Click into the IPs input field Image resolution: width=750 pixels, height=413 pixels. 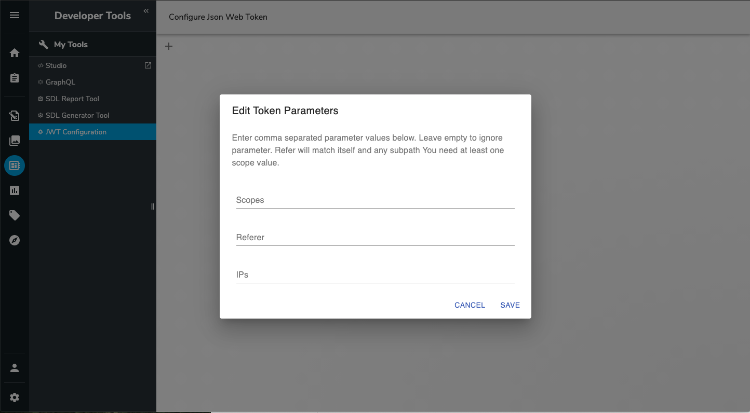375,275
